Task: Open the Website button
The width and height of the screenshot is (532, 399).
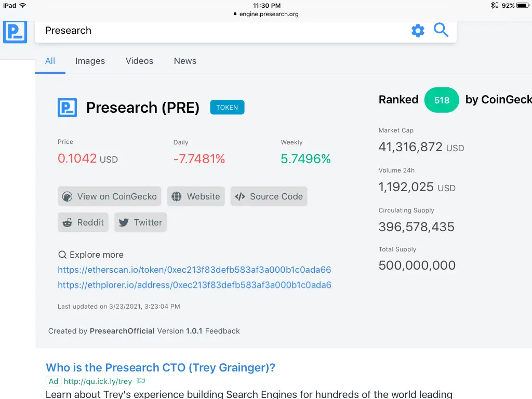Action: tap(196, 196)
